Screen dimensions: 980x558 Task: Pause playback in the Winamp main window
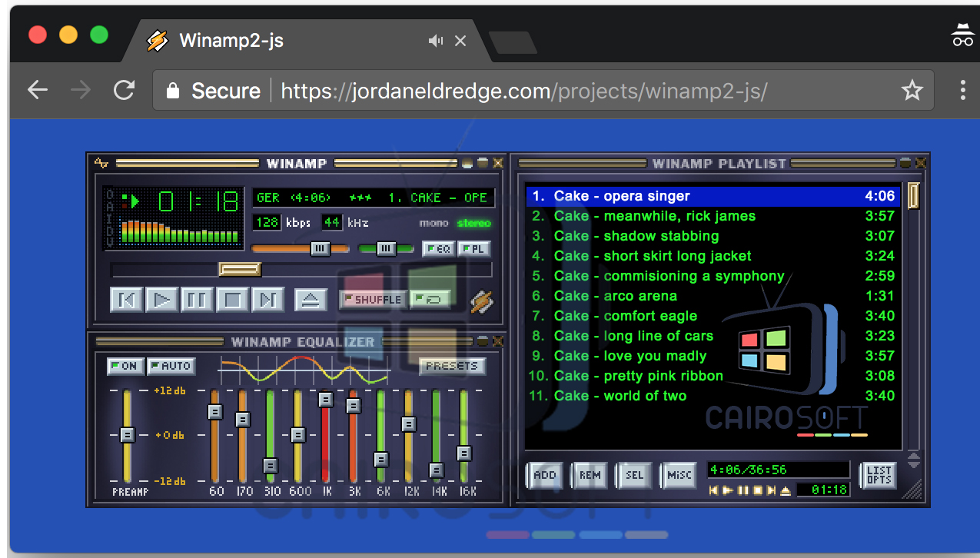pos(198,300)
